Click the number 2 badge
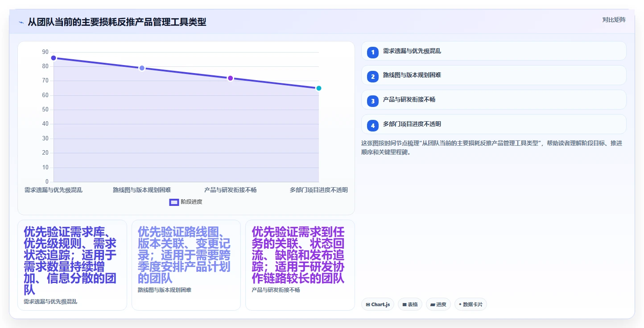This screenshot has width=644, height=328. tap(373, 77)
